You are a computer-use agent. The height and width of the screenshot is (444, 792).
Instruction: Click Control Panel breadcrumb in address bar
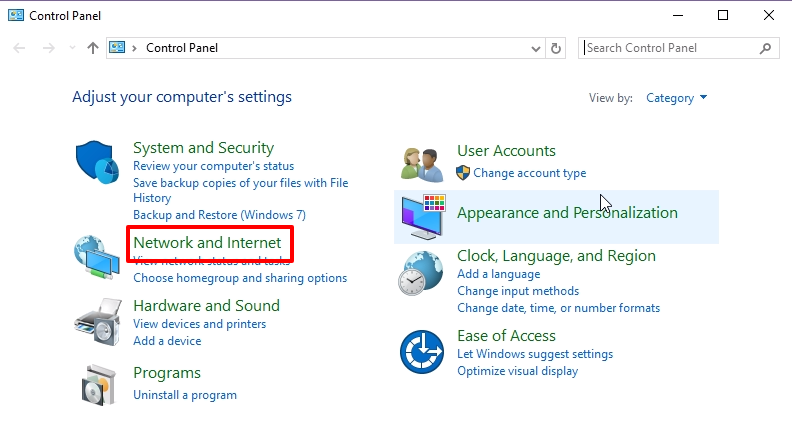[181, 48]
